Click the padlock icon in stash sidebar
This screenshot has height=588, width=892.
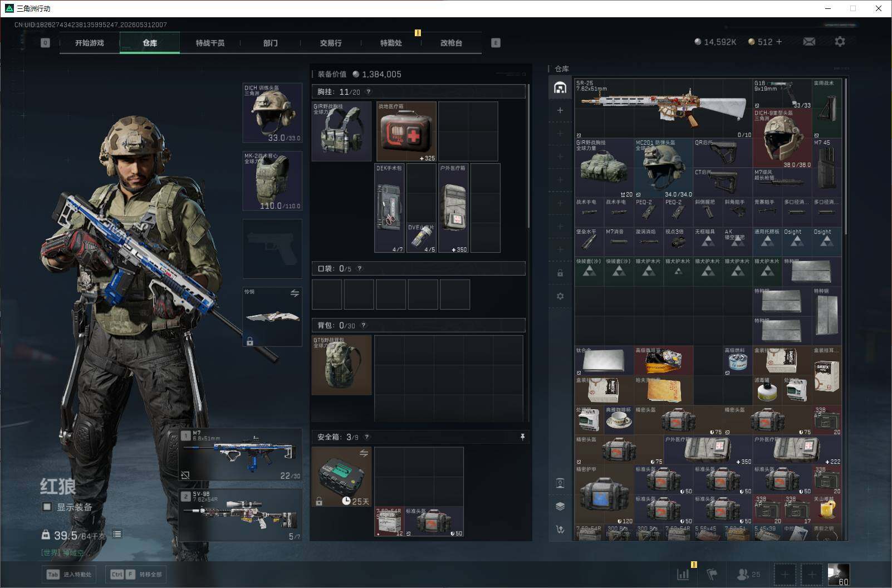pyautogui.click(x=560, y=273)
